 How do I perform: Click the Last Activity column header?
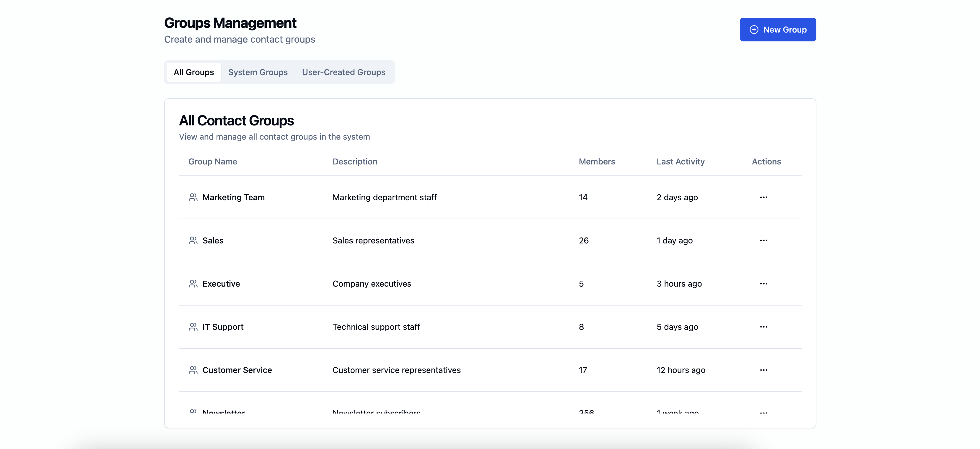[680, 161]
